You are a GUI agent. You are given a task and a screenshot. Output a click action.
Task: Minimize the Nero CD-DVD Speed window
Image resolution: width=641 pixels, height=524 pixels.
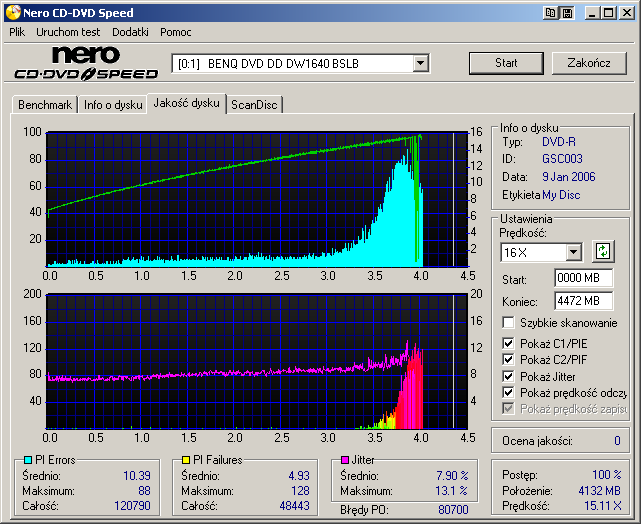click(x=592, y=13)
